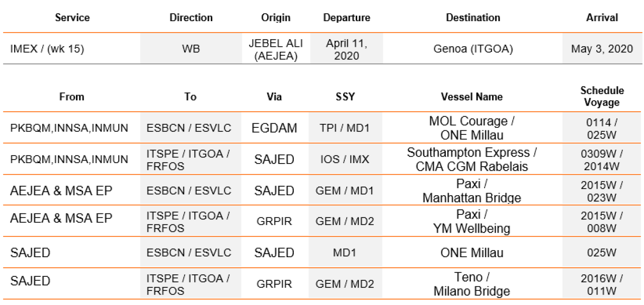Click the April 11, 2020 departure cell
This screenshot has width=644, height=305.
[x=346, y=49]
